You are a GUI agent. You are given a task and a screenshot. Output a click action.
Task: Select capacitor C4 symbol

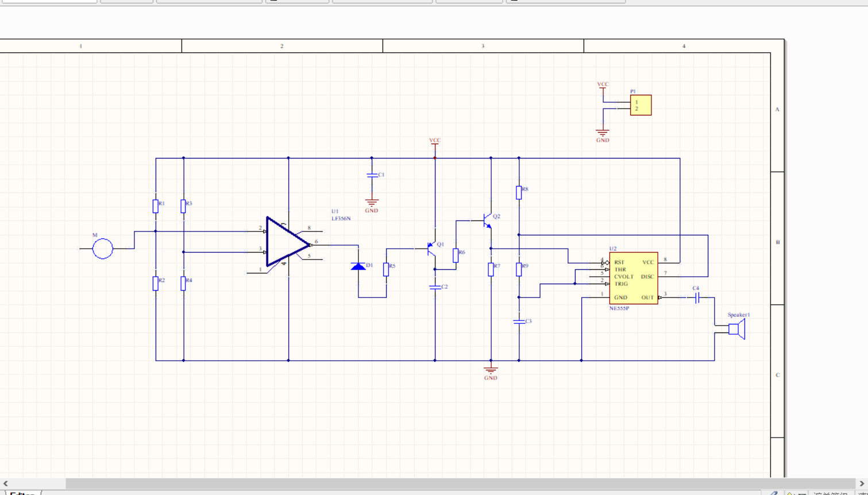tap(697, 297)
